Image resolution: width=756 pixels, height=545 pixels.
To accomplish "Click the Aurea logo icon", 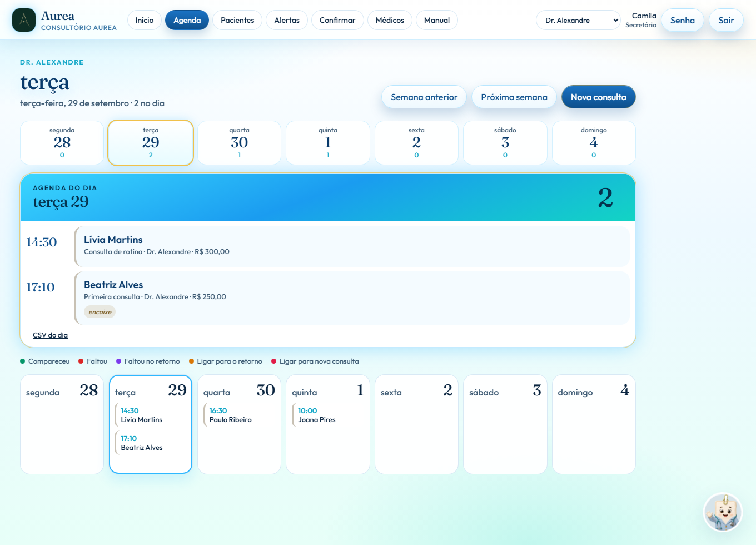I will (24, 20).
